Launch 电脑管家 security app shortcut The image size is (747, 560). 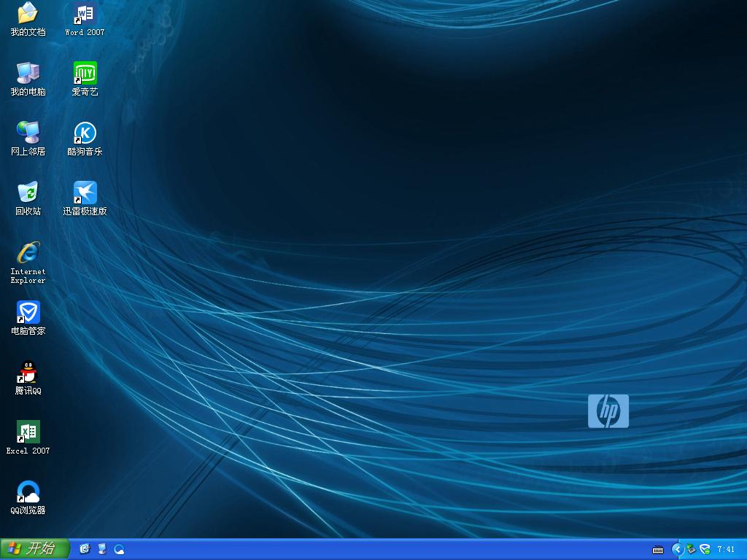pyautogui.click(x=28, y=313)
